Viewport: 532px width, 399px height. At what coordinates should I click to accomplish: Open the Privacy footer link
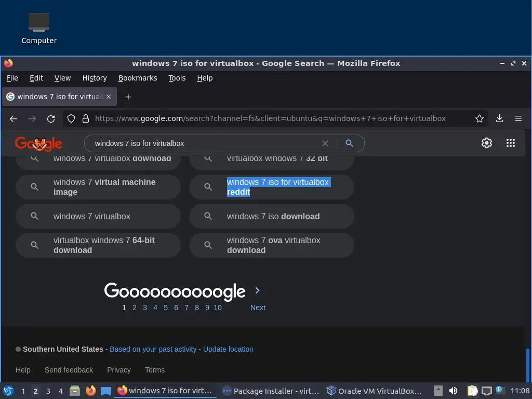click(x=119, y=370)
